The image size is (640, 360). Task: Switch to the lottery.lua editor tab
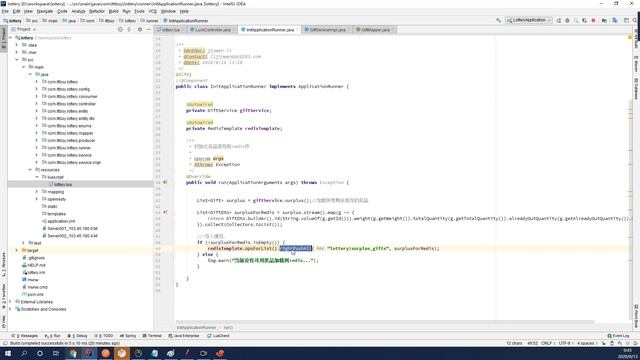(170, 30)
